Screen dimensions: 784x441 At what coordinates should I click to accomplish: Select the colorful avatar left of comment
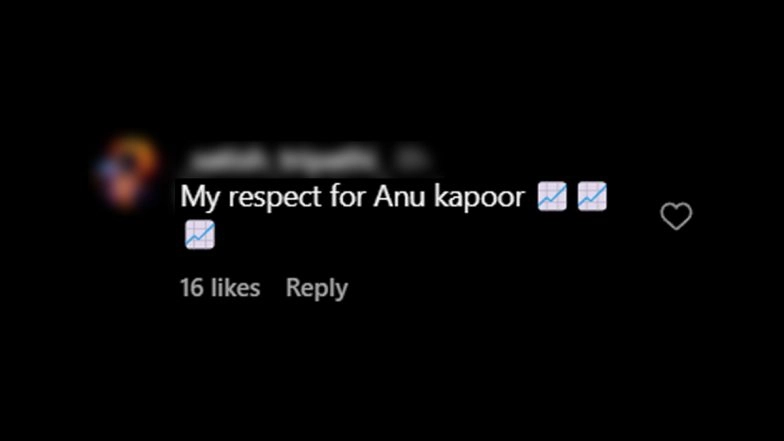pyautogui.click(x=128, y=172)
